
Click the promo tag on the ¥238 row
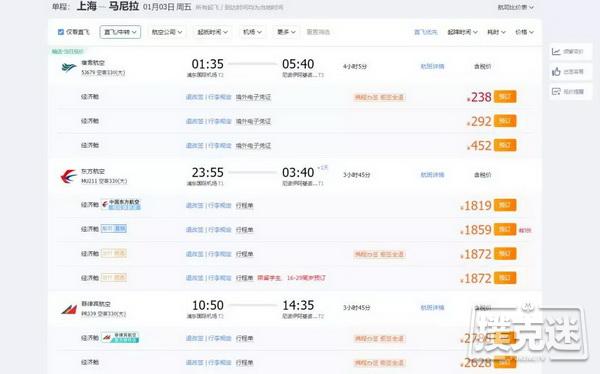click(x=379, y=97)
